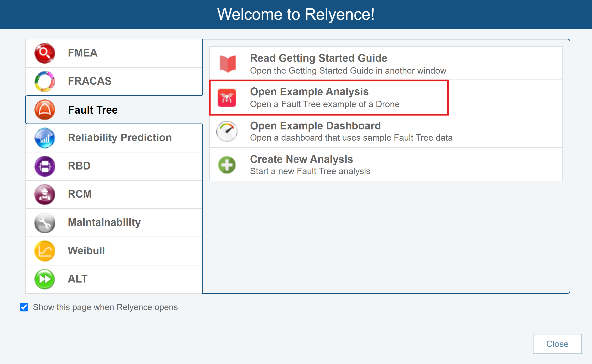
Task: Click the gray Maintainability wrench icon
Action: [45, 223]
